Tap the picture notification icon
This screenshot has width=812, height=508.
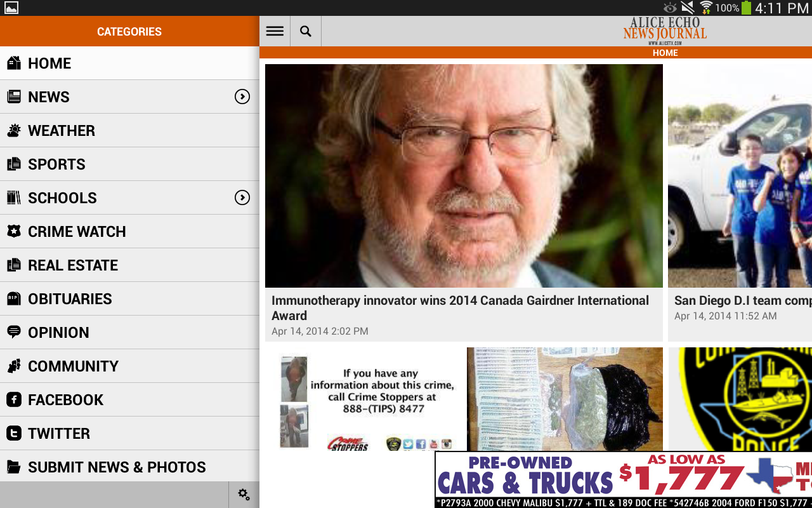(x=11, y=8)
